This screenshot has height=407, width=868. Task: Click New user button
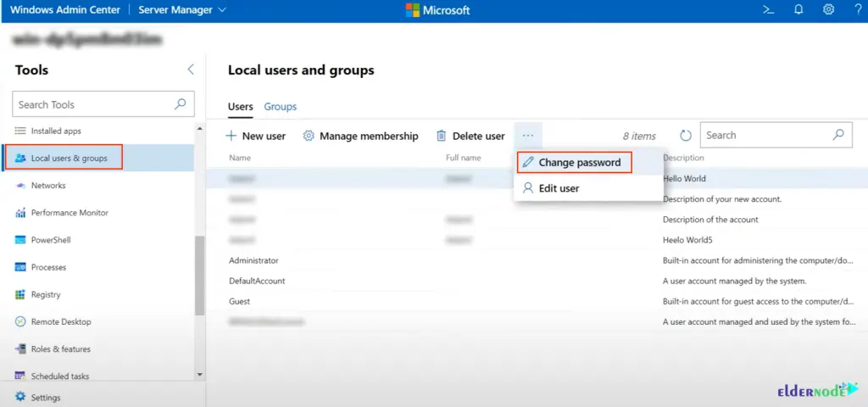click(256, 136)
